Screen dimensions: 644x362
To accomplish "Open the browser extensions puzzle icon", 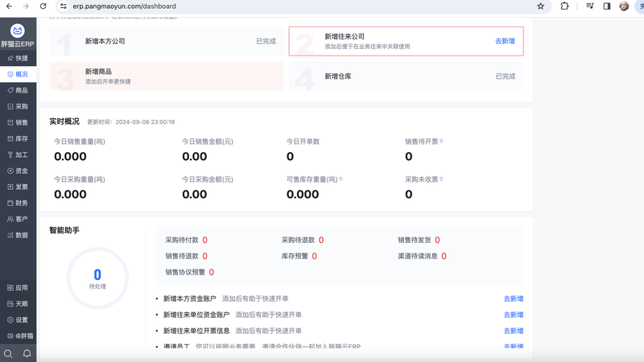I will point(564,6).
